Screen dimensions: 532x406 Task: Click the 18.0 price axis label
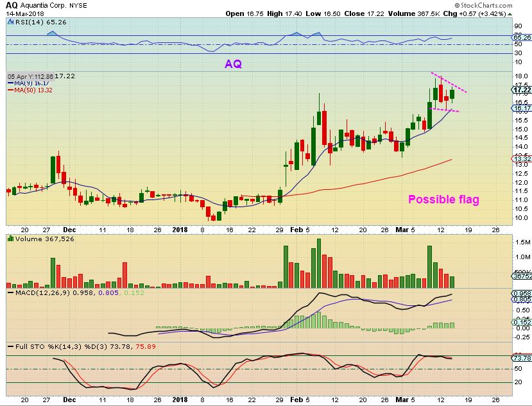[521, 76]
